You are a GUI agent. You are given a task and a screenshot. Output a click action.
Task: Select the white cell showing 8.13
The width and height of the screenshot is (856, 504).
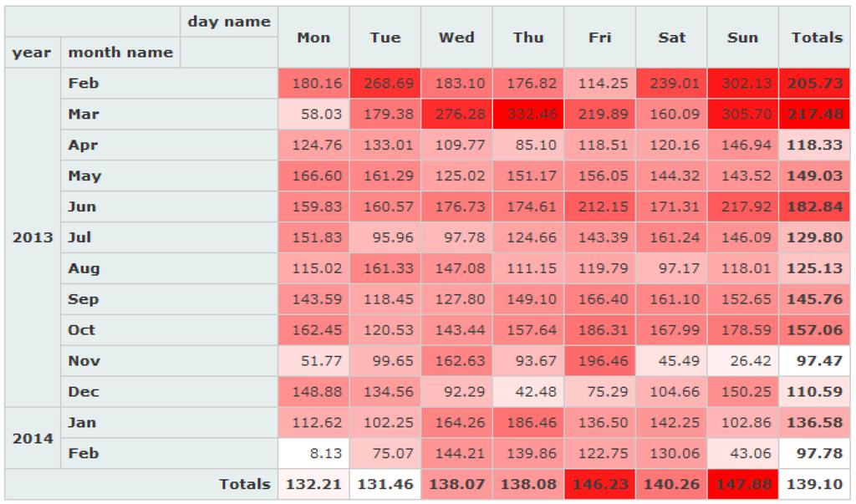[x=313, y=453]
